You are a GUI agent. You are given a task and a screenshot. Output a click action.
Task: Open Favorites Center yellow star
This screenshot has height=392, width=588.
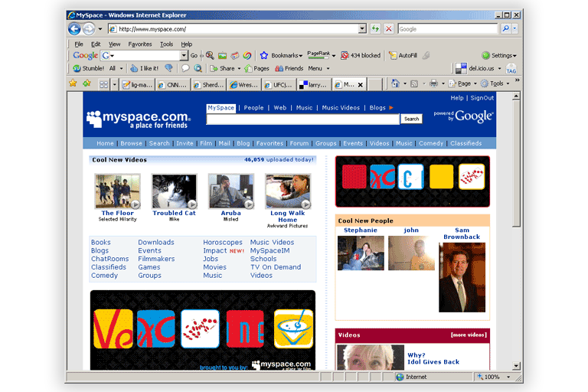pyautogui.click(x=73, y=83)
